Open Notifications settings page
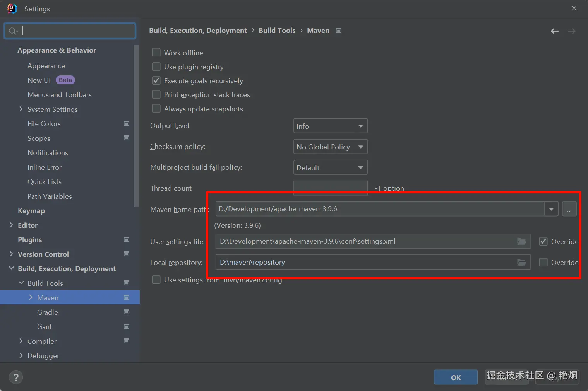588x391 pixels. pos(48,153)
